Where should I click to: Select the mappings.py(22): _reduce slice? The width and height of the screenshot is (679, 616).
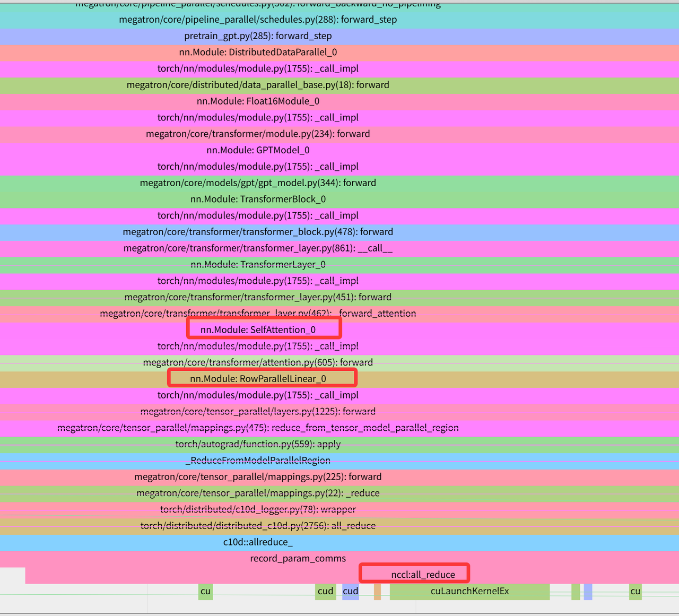[258, 493]
